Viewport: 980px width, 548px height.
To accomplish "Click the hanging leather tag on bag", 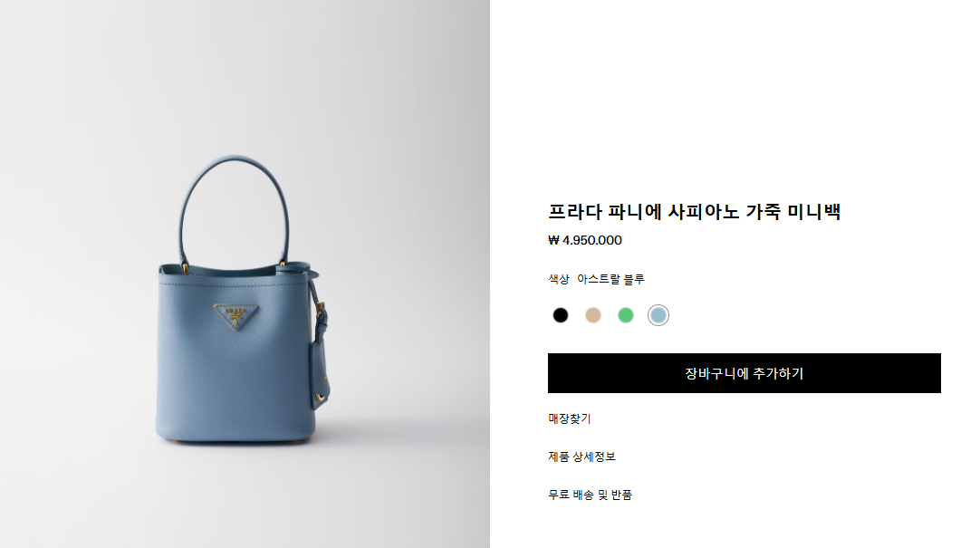I will 320,375.
